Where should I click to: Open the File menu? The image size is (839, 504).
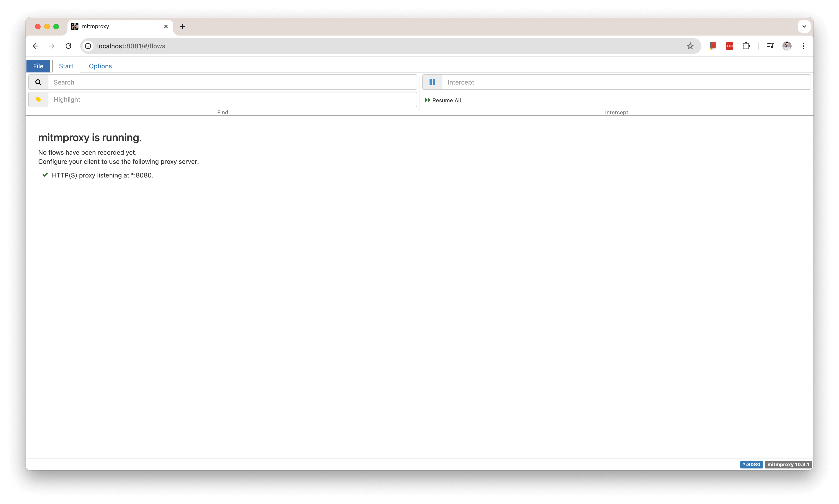[38, 66]
